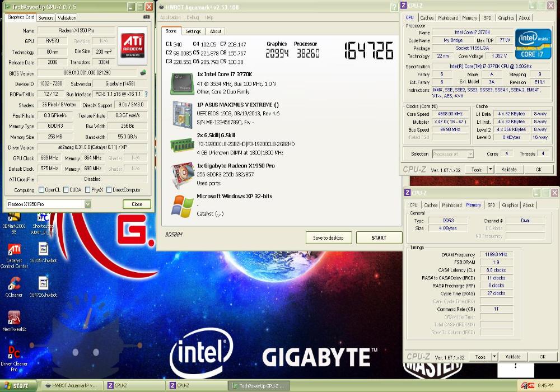Viewport: 560px width, 392px height.
Task: Click Validate in the lower CPU-Z window
Action: tap(513, 356)
